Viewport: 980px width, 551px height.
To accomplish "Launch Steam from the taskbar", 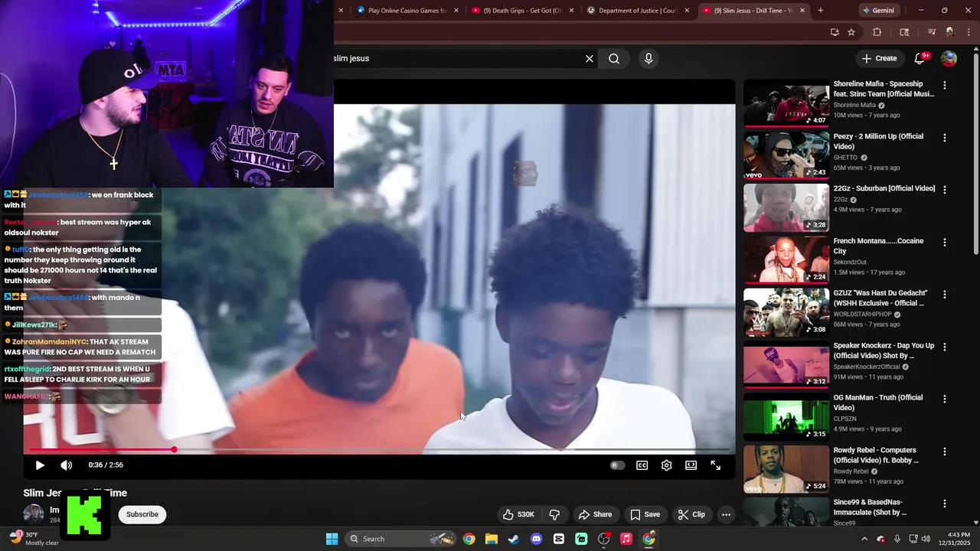I will pyautogui.click(x=514, y=539).
